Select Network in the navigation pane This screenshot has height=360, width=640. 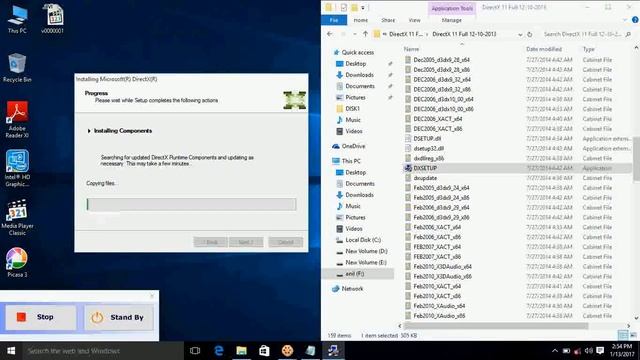click(x=352, y=289)
